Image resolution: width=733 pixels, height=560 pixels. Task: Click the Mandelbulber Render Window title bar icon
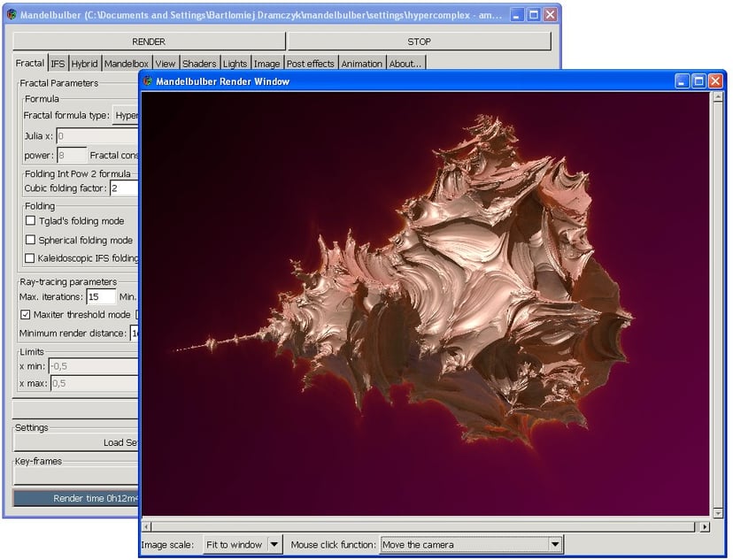(x=148, y=81)
